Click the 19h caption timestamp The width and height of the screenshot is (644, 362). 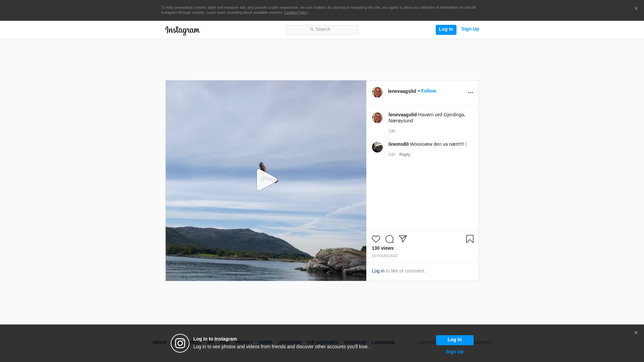[x=392, y=131]
